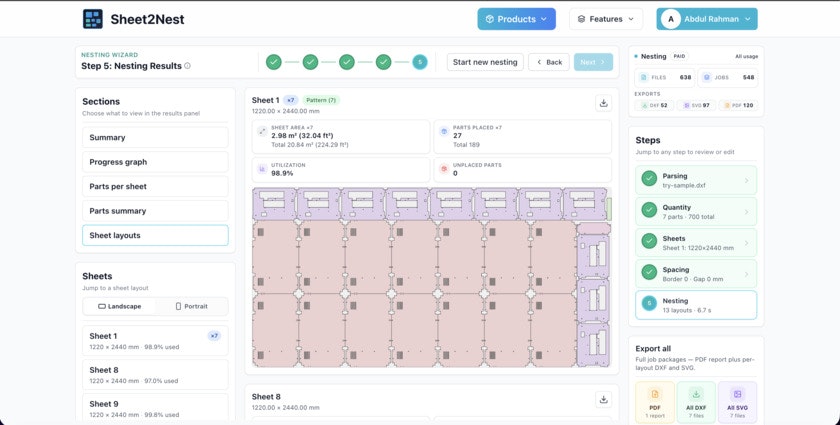Image resolution: width=840 pixels, height=425 pixels.
Task: Click the PAID badge next to Nesting
Action: pyautogui.click(x=679, y=56)
